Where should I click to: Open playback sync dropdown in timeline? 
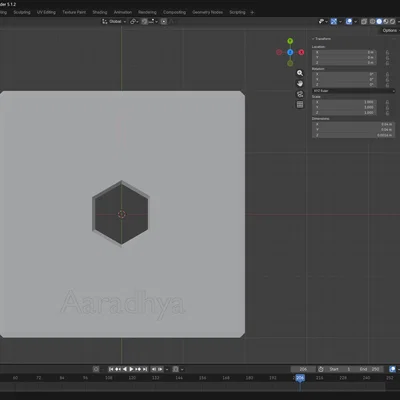[167, 369]
